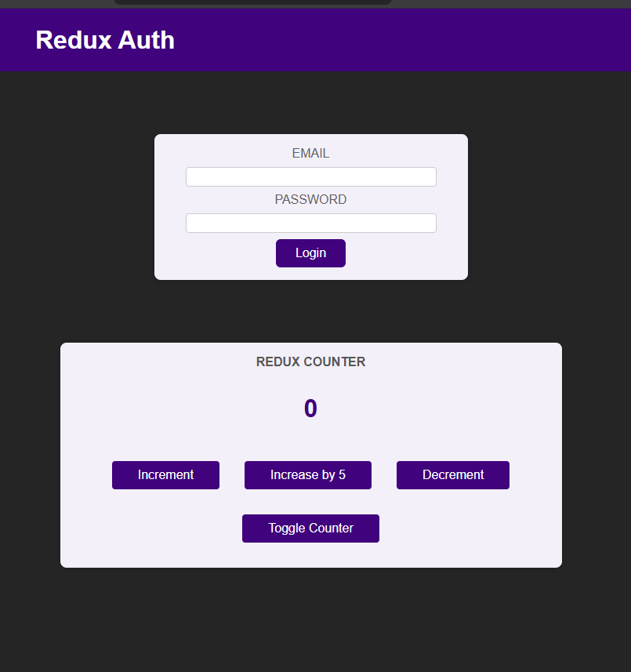Click the Increment button
Screen dimensions: 631x672
coord(165,474)
